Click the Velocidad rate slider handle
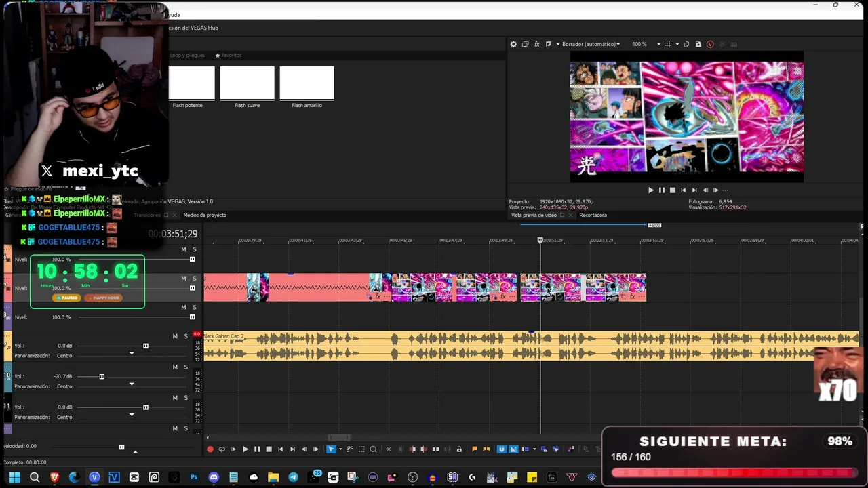The width and height of the screenshot is (868, 488). 121,447
